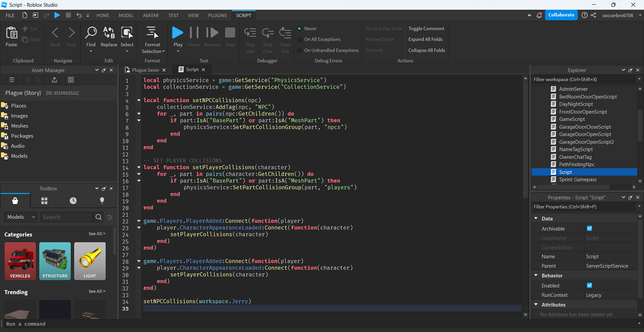Collapse the code fold at line 4
644x332 pixels.
(x=139, y=100)
